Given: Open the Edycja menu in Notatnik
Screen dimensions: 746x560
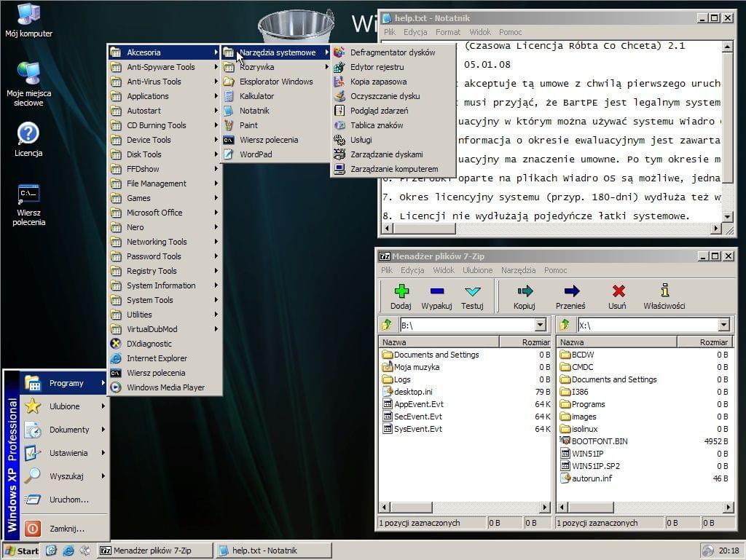Looking at the screenshot, I should 415,32.
